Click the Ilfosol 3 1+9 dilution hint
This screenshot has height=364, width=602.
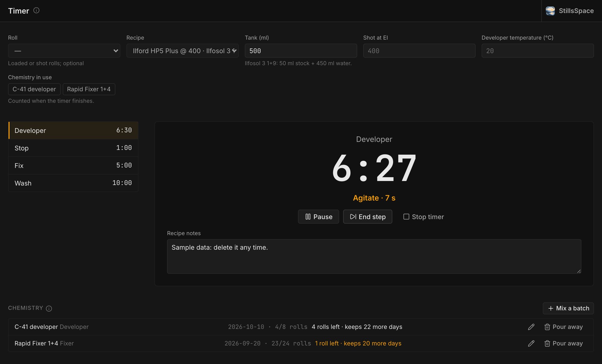[298, 63]
